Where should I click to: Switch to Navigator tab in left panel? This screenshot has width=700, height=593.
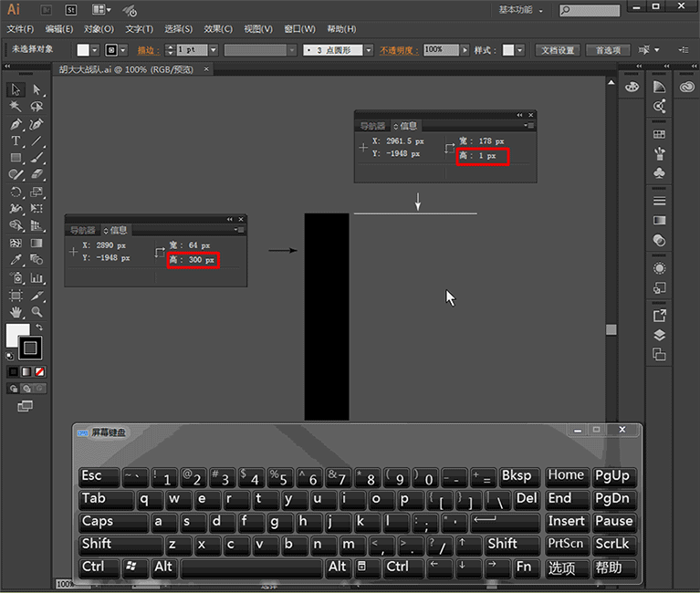tap(82, 230)
